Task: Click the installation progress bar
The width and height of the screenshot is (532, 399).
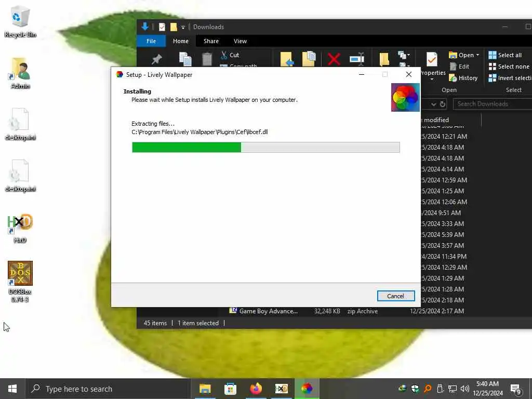Action: [x=265, y=147]
